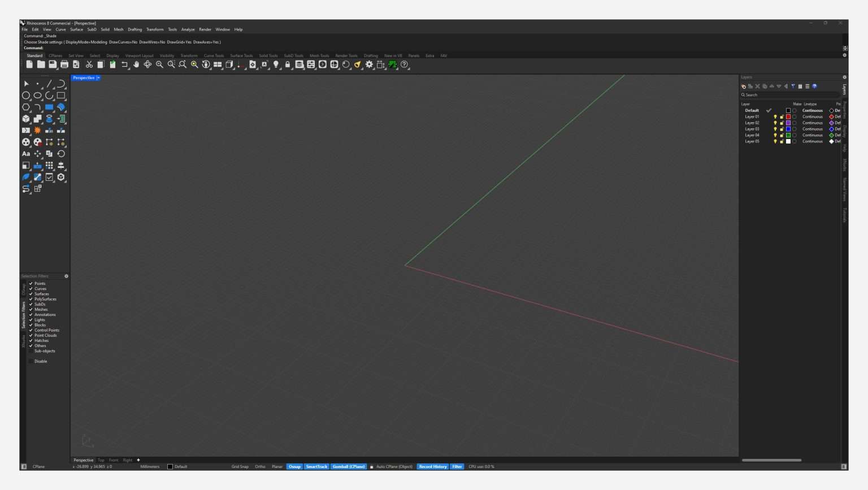Image resolution: width=868 pixels, height=490 pixels.
Task: Check the Sub-objects selection filter
Action: coord(31,351)
